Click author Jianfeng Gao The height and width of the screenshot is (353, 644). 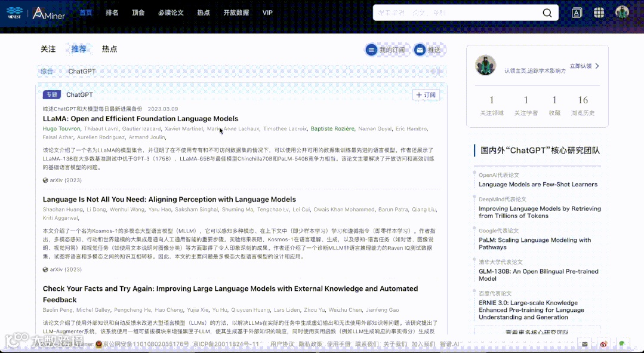[382, 310]
